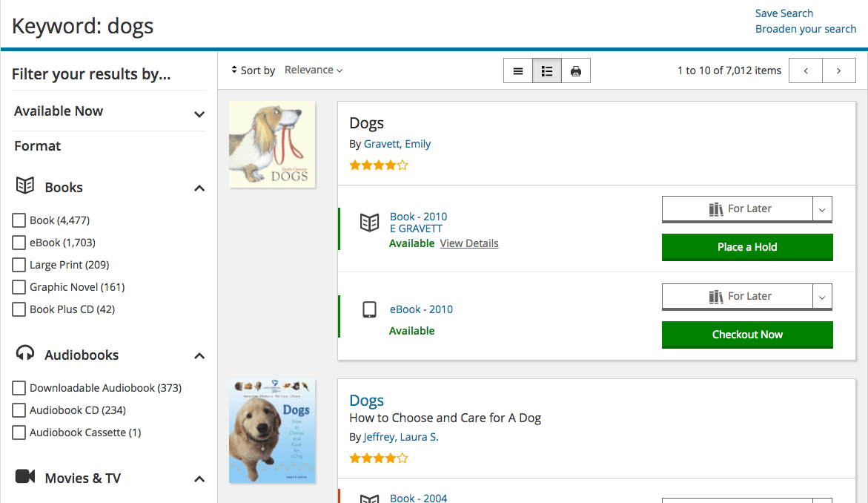Viewport: 868px width, 503px height.
Task: Collapse the Movies & TV filter section
Action: 199,479
